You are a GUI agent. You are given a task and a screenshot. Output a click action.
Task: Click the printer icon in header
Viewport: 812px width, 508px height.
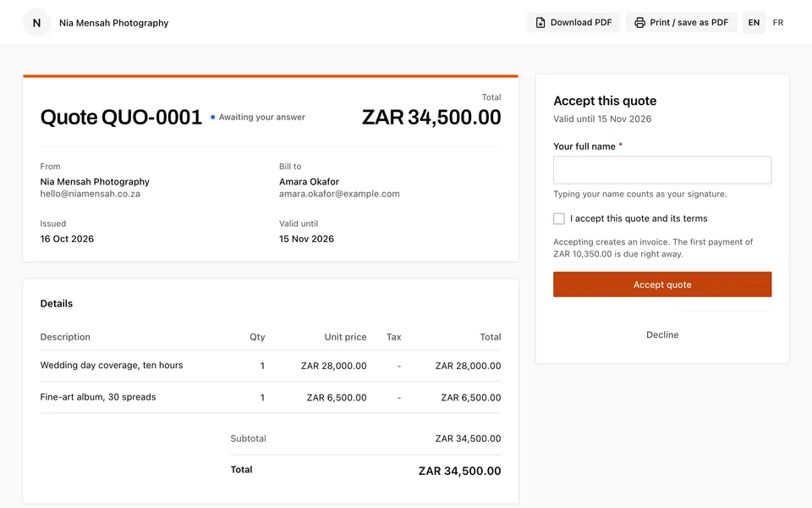(x=640, y=23)
